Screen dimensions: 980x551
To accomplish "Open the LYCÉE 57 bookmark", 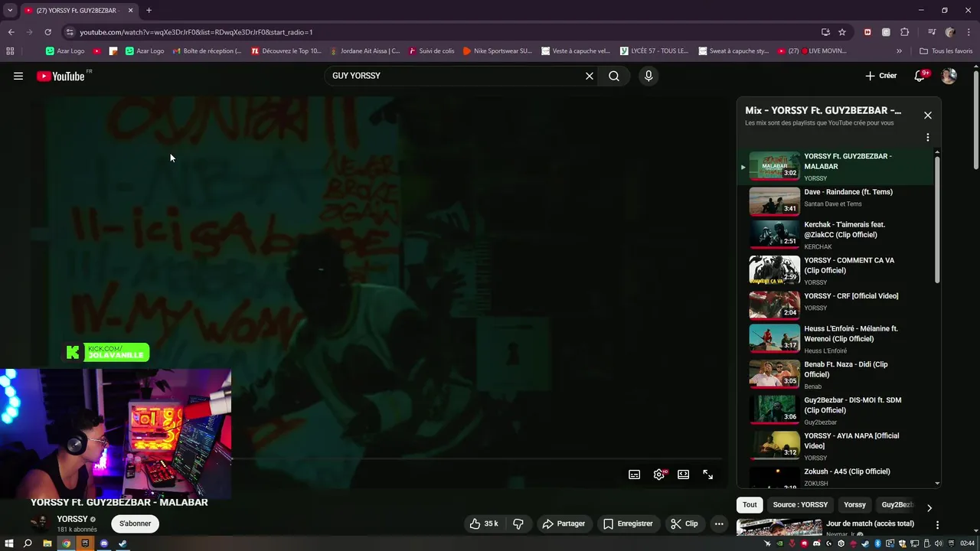I will point(654,51).
